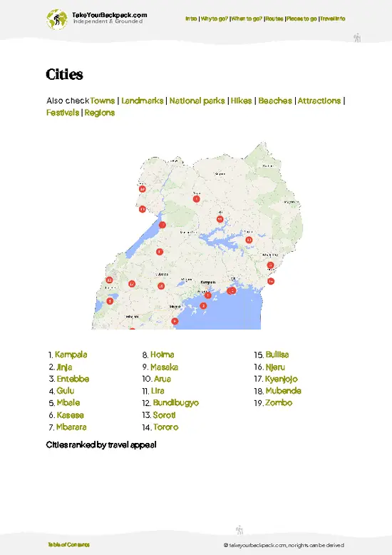
Task: Open the Bundibugyo city link
Action: [x=176, y=403]
